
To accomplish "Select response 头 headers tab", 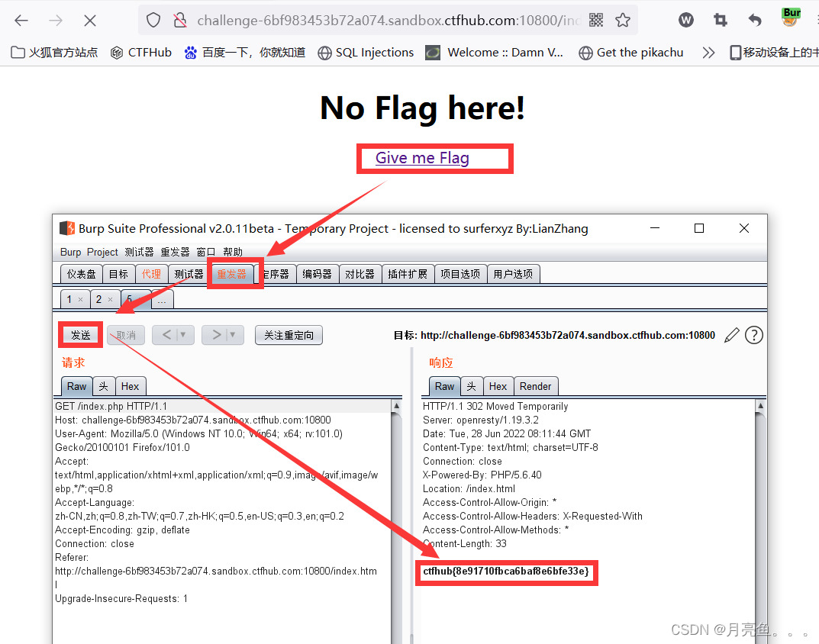I will pyautogui.click(x=472, y=387).
